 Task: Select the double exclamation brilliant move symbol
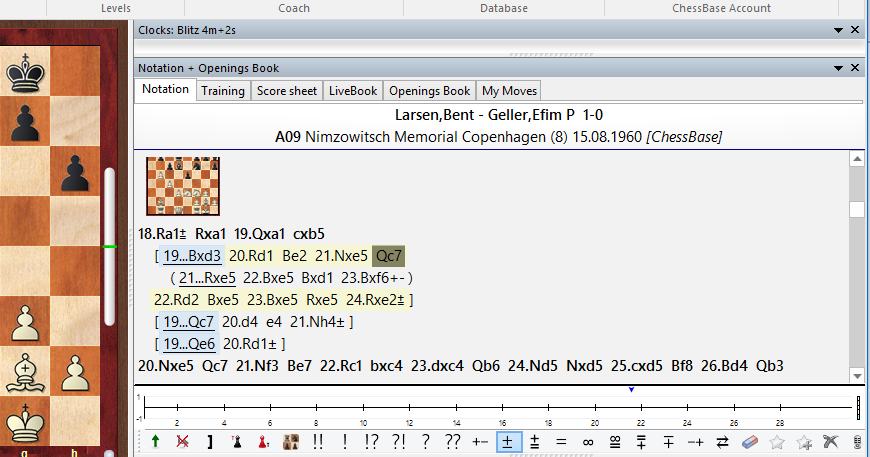click(x=318, y=442)
